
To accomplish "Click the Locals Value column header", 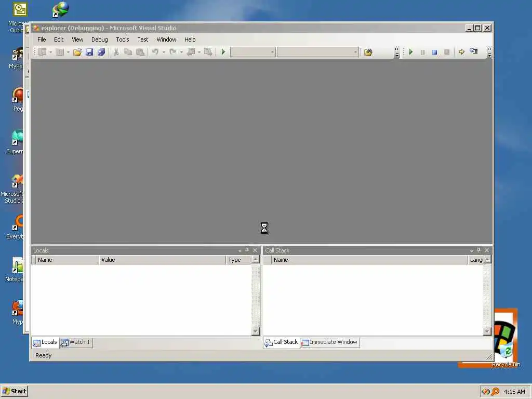I will [162, 260].
